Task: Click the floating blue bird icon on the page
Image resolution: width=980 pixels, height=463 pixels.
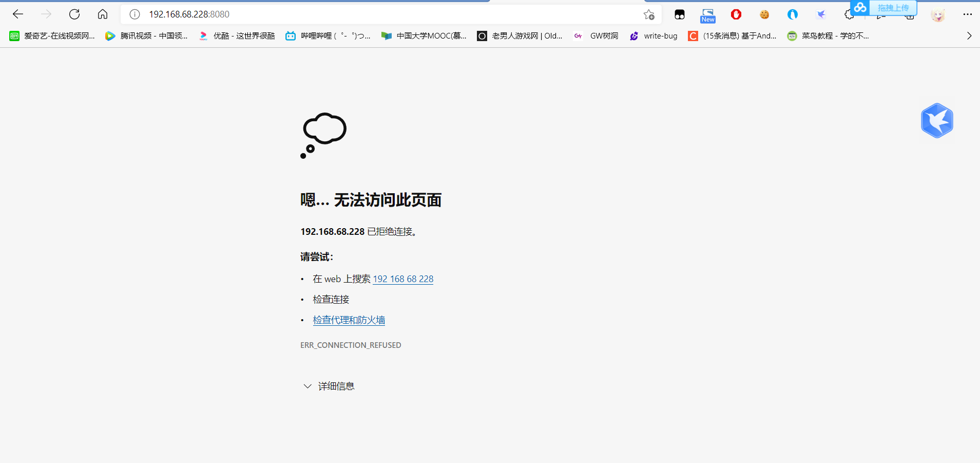Action: 937,120
